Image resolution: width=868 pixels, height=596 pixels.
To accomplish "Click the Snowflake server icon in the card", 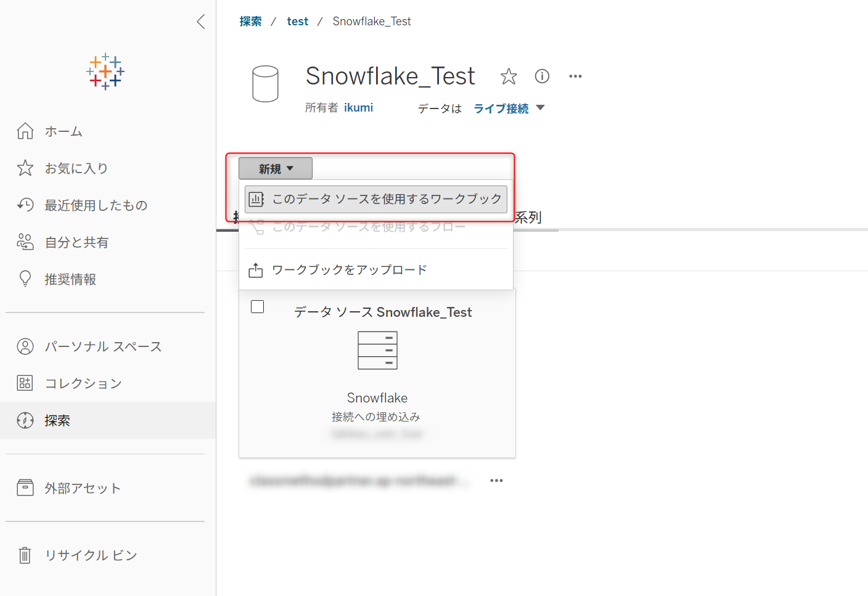I will point(377,350).
